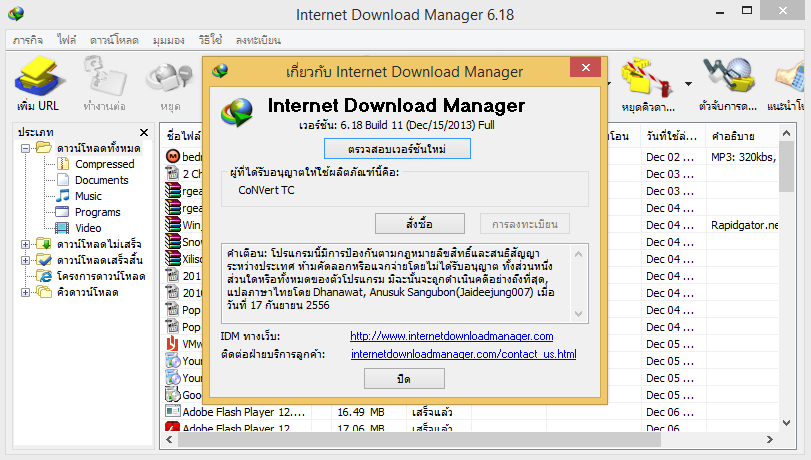The height and width of the screenshot is (460, 811).
Task: Maximize the Internet Download Manager window
Action: [747, 10]
